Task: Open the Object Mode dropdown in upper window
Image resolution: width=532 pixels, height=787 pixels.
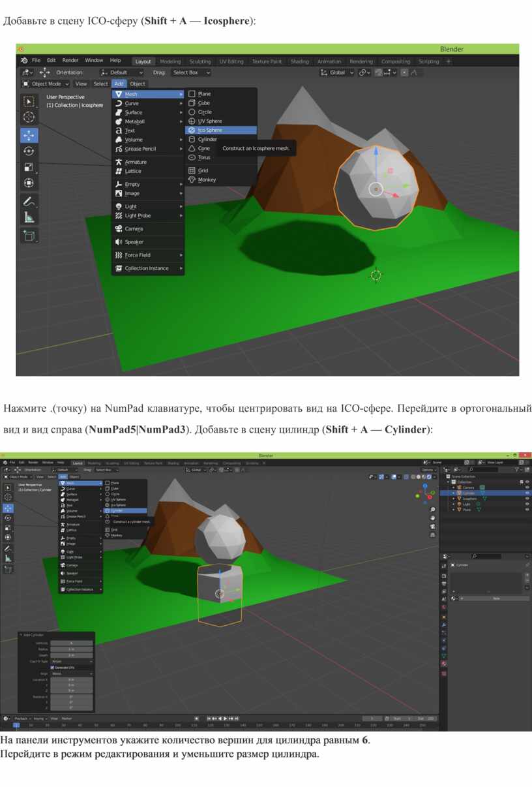Action: [46, 84]
